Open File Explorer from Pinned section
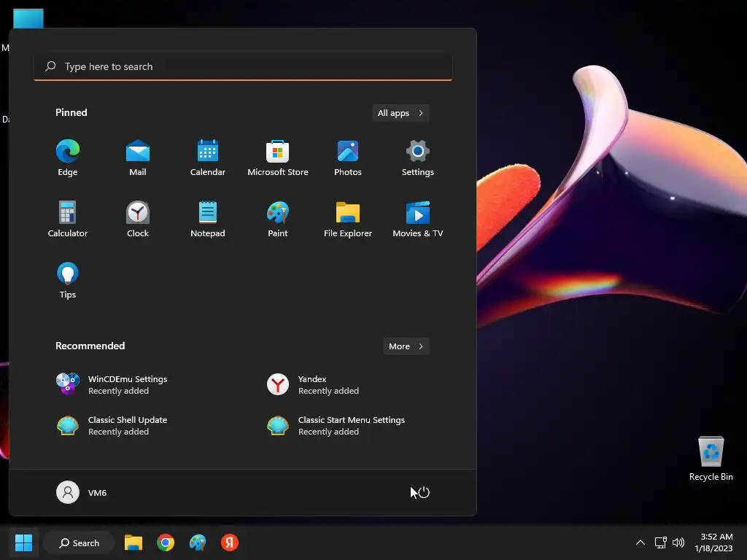The height and width of the screenshot is (560, 747). click(348, 219)
